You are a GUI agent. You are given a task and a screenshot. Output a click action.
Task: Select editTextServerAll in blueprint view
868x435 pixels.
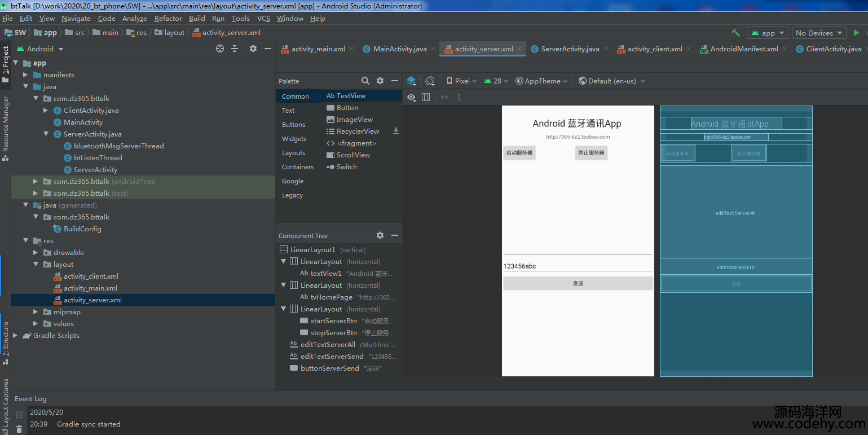[735, 213]
